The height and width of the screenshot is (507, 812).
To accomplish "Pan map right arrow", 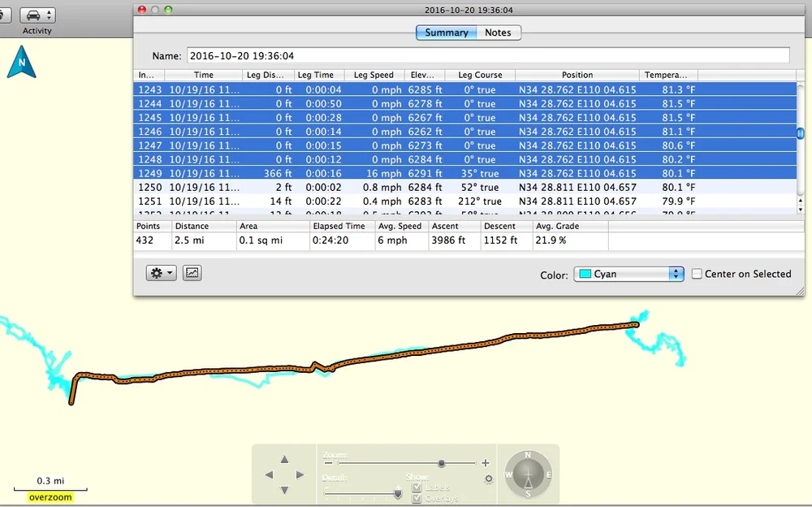I will (x=300, y=474).
